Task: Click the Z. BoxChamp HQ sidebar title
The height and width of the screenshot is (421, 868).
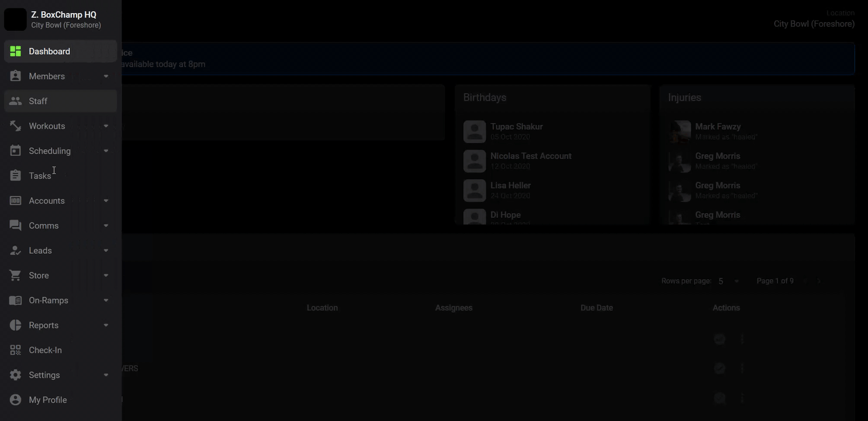Action: (64, 15)
